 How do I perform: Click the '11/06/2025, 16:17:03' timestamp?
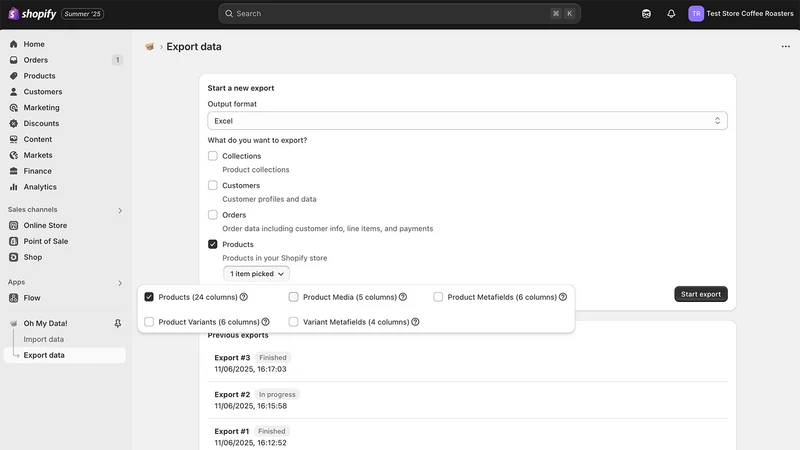pos(250,369)
